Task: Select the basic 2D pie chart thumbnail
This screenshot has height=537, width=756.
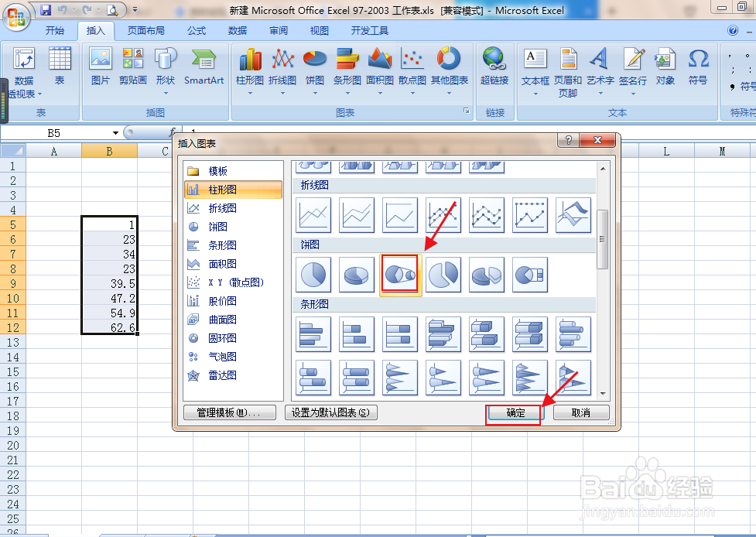Action: 313,275
